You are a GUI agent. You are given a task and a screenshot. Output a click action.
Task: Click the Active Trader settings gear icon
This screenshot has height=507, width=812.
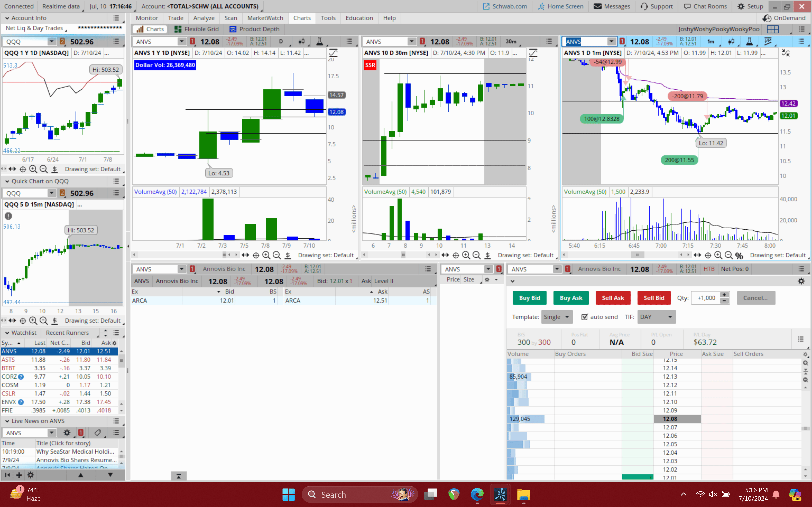(801, 281)
